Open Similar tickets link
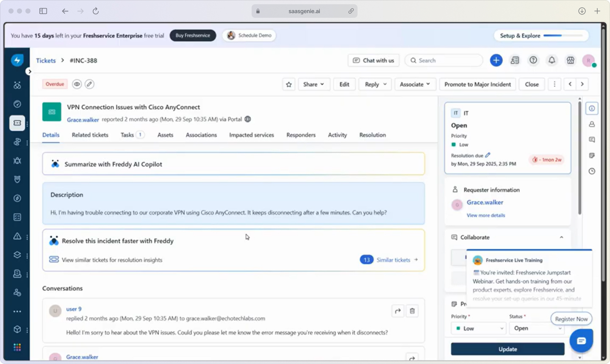610x364 pixels. tap(393, 260)
